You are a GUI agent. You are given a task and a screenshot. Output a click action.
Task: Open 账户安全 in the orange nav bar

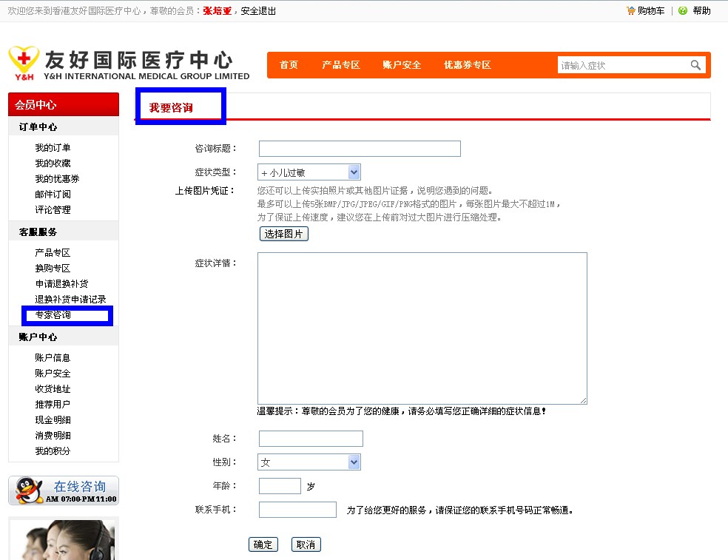(402, 65)
